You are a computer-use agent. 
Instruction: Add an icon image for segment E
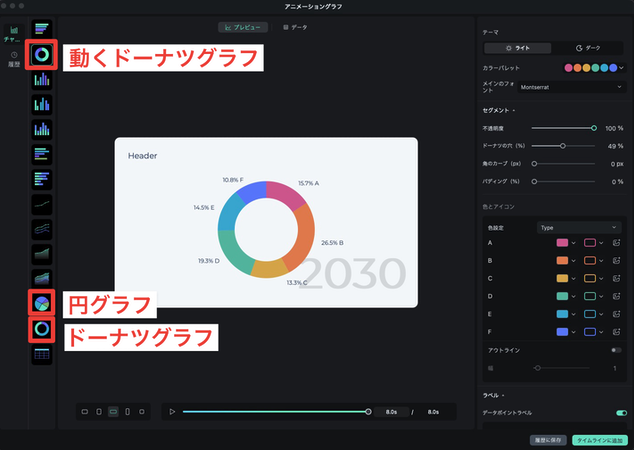click(616, 314)
